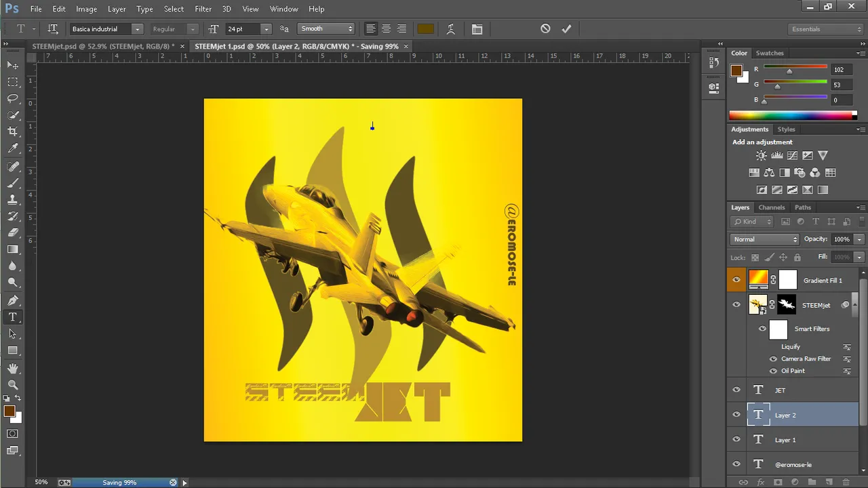Select the Zoom tool

[x=13, y=384]
